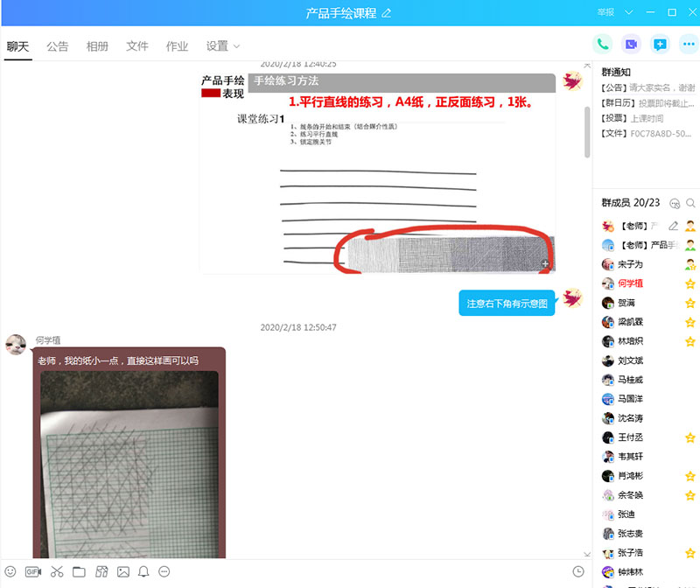Select member 何学植 in list
Screen dimensions: 700x588
pyautogui.click(x=646, y=283)
